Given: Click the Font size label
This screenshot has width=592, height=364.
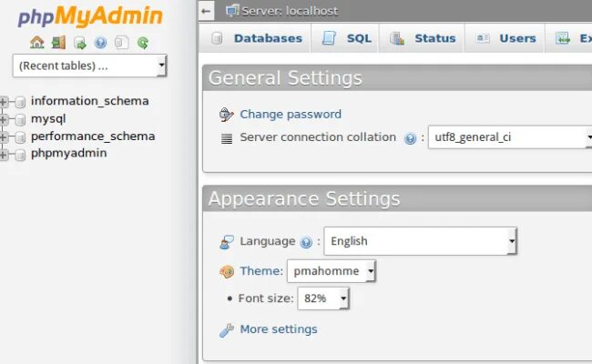Looking at the screenshot, I should tap(266, 298).
